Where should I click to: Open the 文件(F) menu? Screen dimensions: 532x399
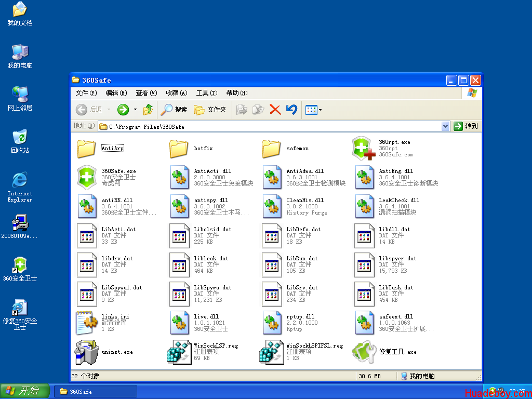pos(86,93)
